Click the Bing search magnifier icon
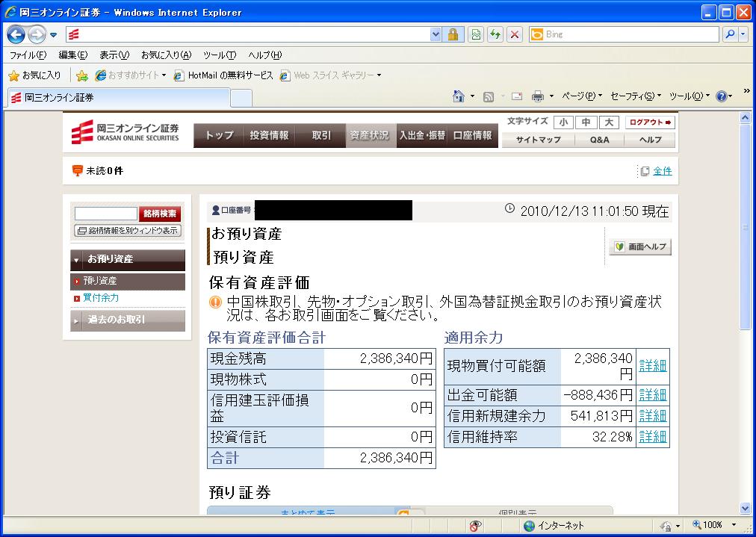The height and width of the screenshot is (537, 756). click(x=730, y=34)
